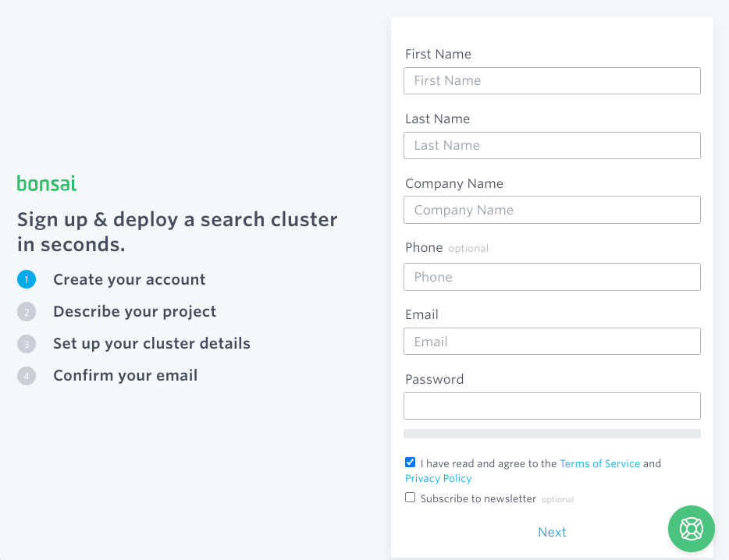Focus the Company Name input field
Image resolution: width=729 pixels, height=560 pixels.
(x=552, y=210)
